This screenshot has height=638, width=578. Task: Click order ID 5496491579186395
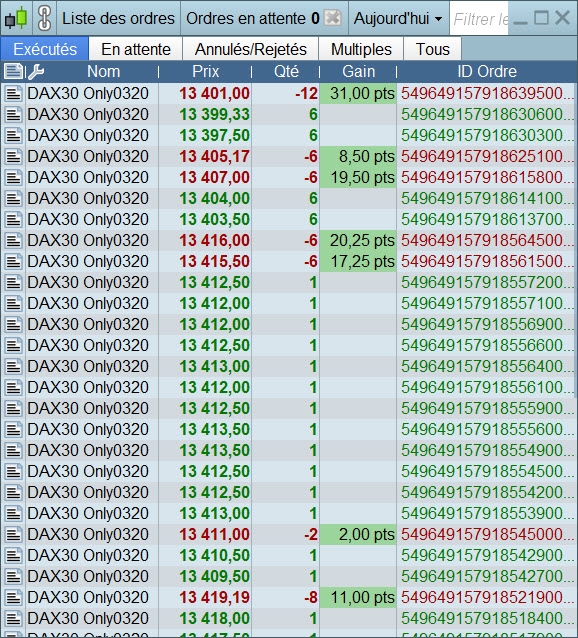pyautogui.click(x=487, y=94)
